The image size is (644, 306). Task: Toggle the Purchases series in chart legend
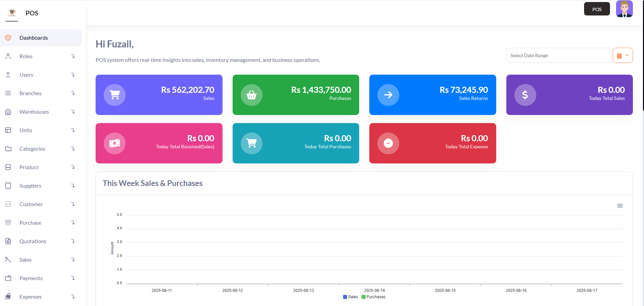pos(373,297)
